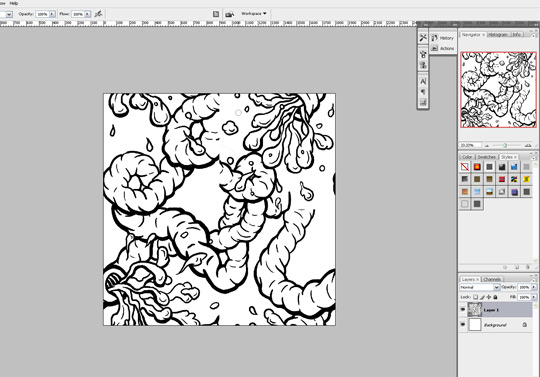Viewport: 540px width, 377px height.
Task: Switch to the Histogram tab
Action: tap(498, 35)
